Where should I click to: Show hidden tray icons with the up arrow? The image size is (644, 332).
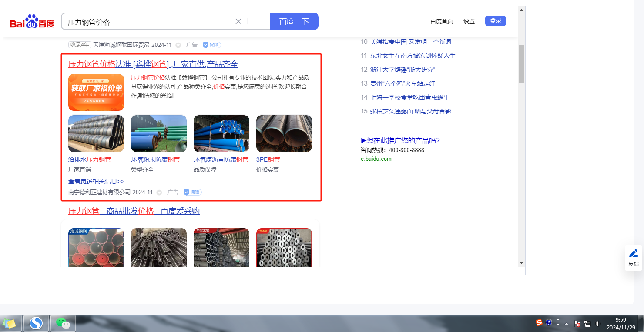pos(566,324)
